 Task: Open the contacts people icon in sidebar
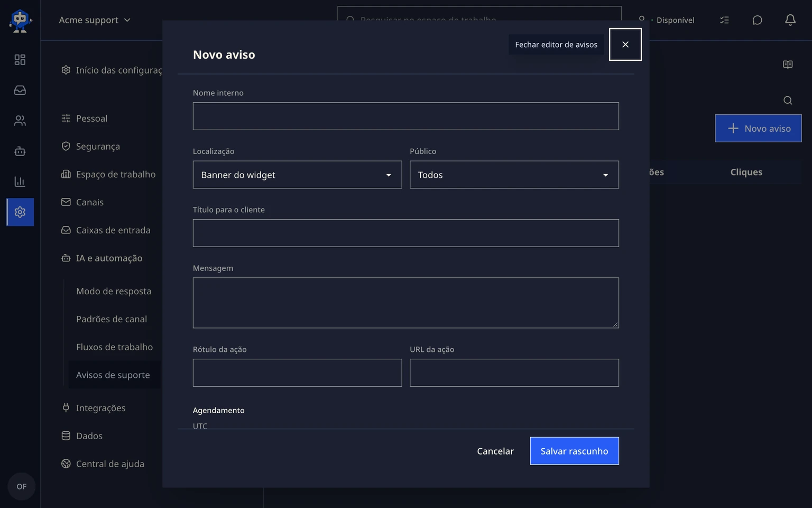tap(20, 121)
